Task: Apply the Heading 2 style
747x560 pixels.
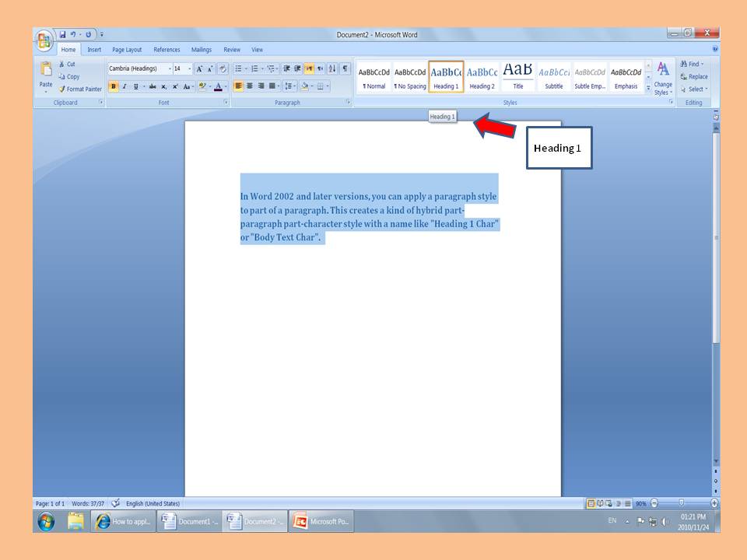Action: tap(482, 76)
